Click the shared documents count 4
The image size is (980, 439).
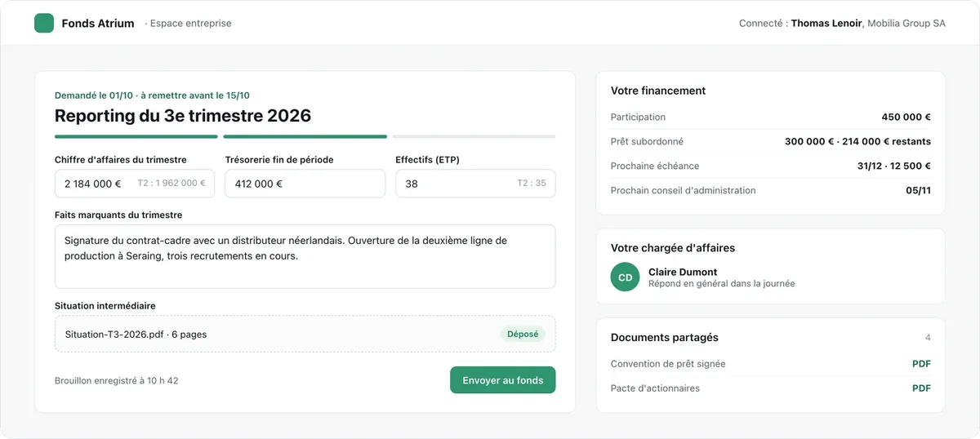click(x=928, y=337)
